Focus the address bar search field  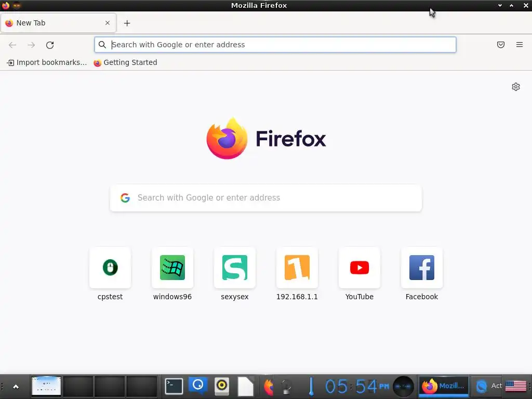275,45
